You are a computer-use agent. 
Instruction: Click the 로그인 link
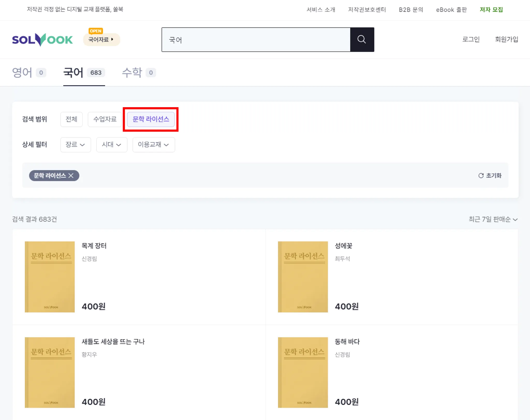coord(471,39)
